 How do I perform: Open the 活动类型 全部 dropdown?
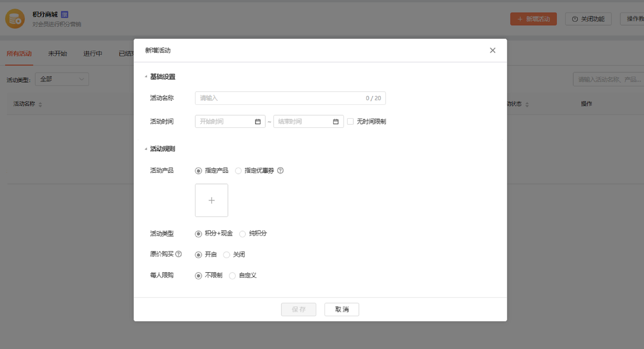click(62, 79)
